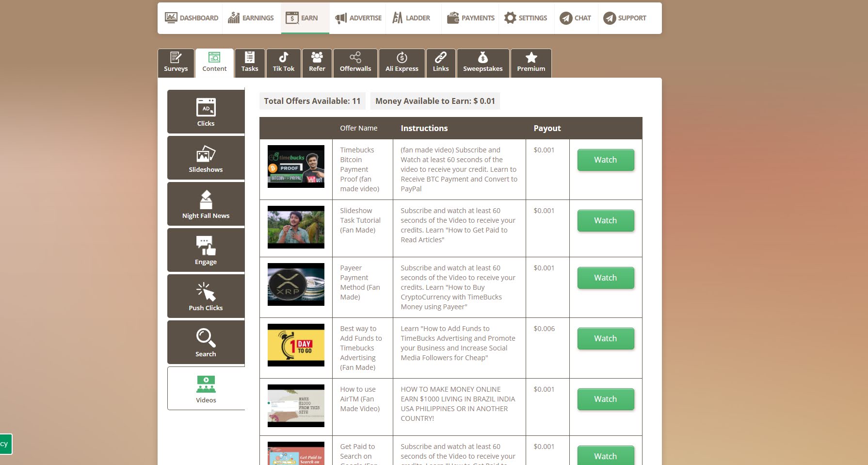Click the Tasks clipboard icon
Viewport: 868px width, 465px height.
point(250,57)
